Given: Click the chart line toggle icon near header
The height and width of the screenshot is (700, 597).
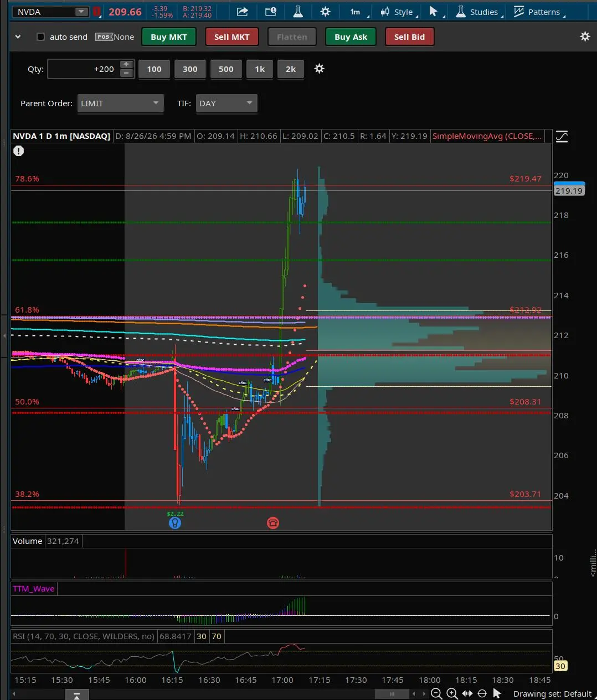Looking at the screenshot, I should tap(562, 136).
